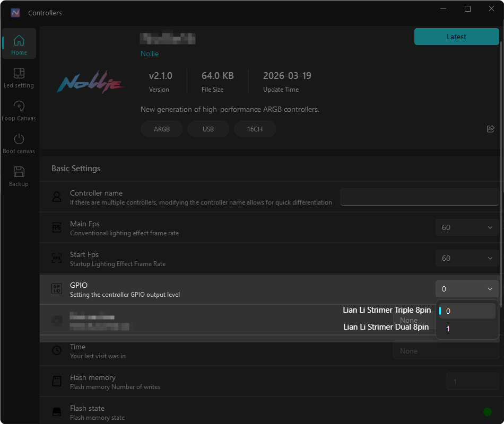504x424 pixels.
Task: Choose option 0 in GPIO list
Action: [x=467, y=311]
